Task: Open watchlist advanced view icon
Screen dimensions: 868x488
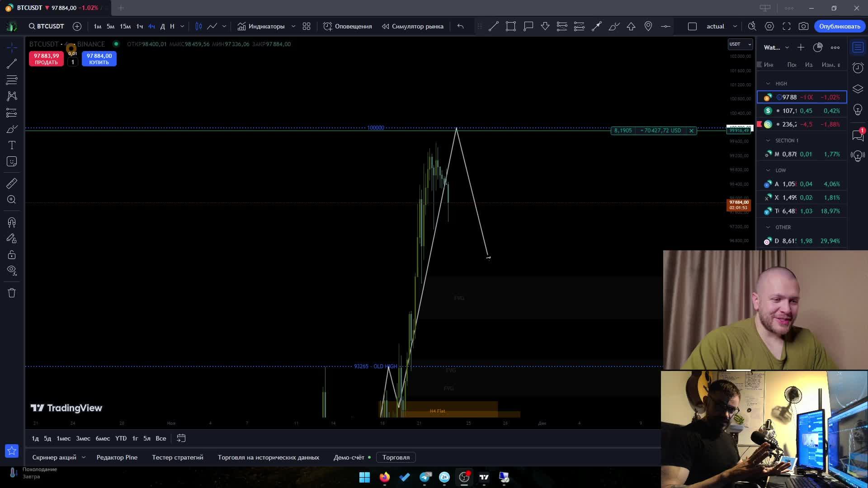Action: pyautogui.click(x=818, y=47)
